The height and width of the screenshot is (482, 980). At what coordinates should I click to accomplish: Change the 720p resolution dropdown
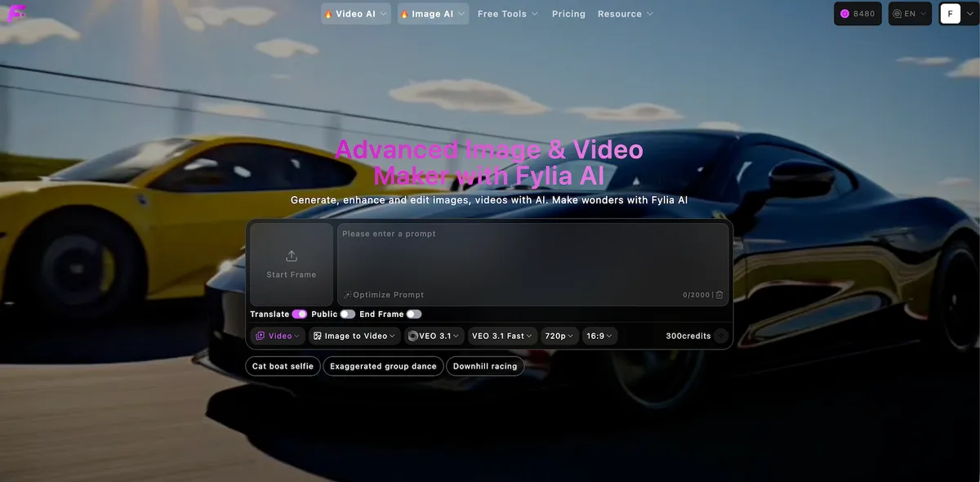559,336
